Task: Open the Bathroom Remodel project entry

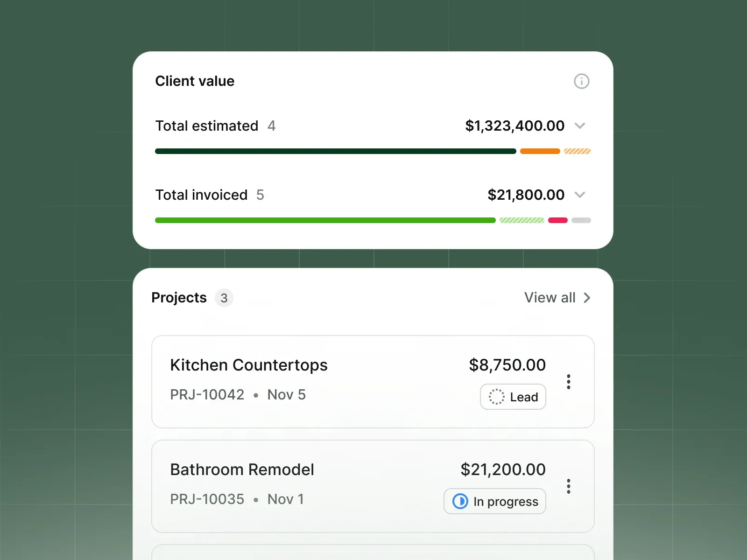Action: [x=242, y=469]
